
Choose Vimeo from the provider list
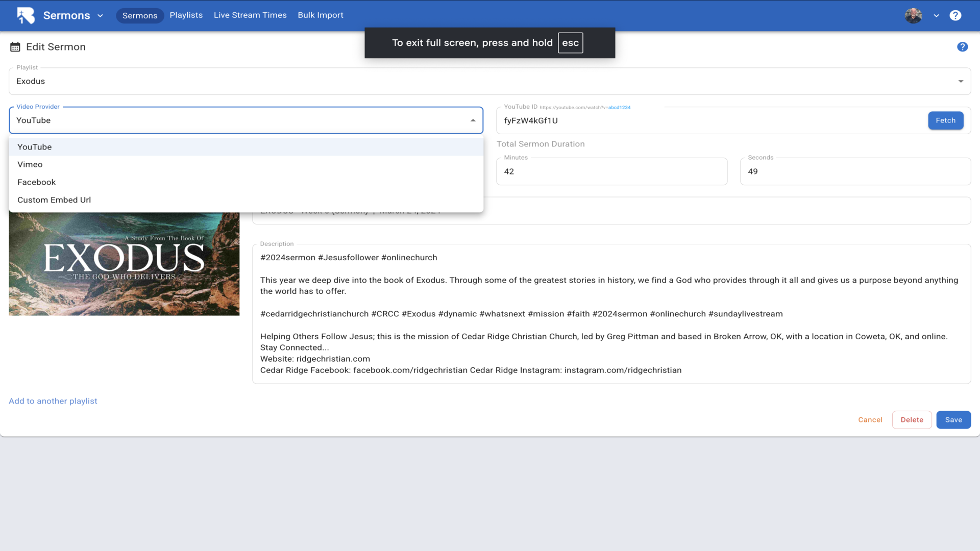point(30,164)
